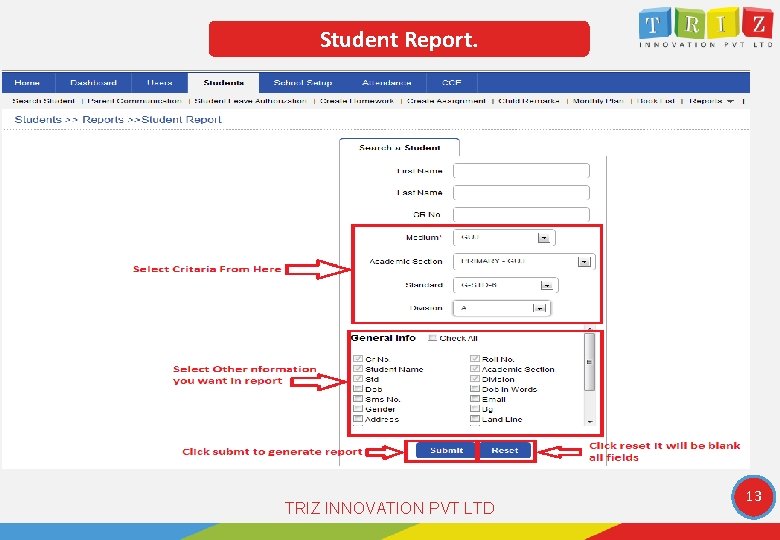This screenshot has height=540, width=780.
Task: Enable the Bg checkbox
Action: (475, 409)
